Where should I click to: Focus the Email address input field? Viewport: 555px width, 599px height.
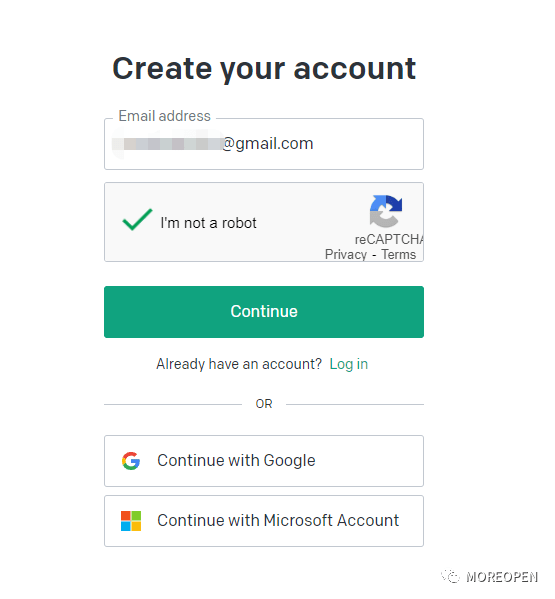(264, 144)
